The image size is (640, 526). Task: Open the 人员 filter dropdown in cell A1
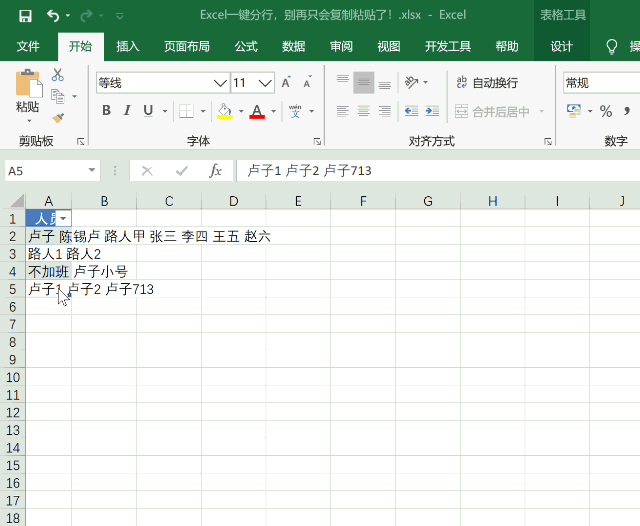(x=64, y=218)
